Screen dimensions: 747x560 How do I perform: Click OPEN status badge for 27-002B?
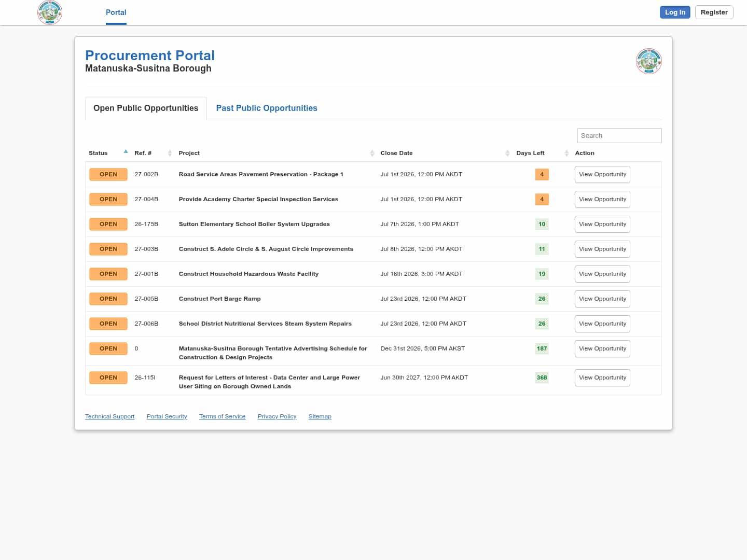(x=108, y=174)
